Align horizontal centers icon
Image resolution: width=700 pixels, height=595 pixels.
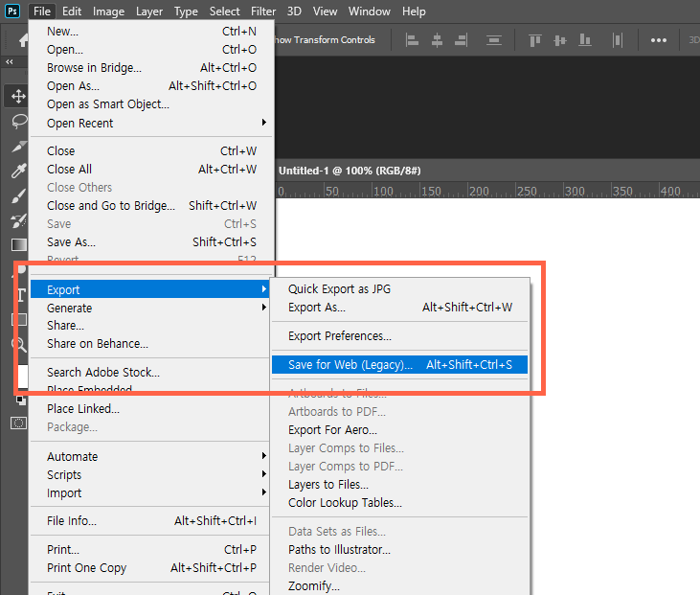437,40
